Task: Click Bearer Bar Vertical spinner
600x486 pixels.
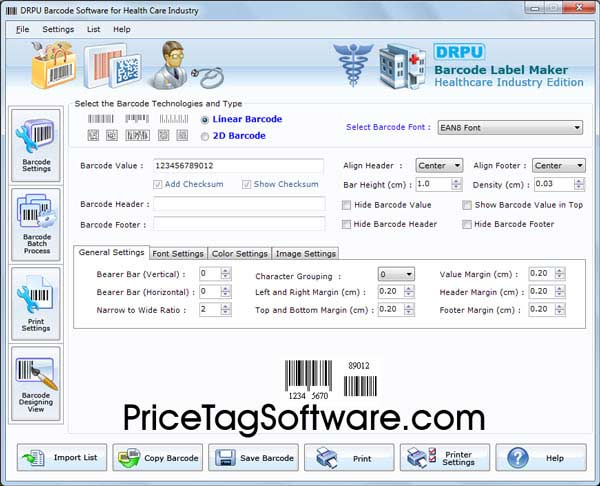Action: point(225,274)
